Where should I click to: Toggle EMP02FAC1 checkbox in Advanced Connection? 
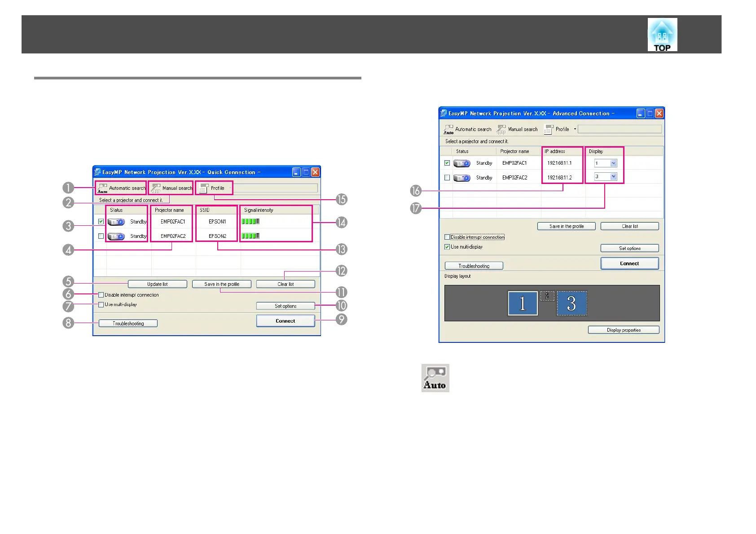pyautogui.click(x=447, y=163)
